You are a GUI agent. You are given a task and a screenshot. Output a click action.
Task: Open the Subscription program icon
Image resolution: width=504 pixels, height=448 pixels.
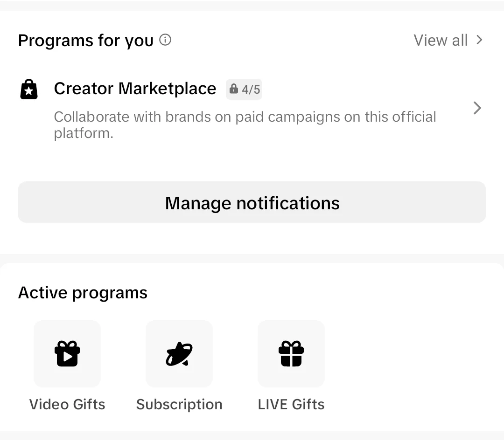pyautogui.click(x=179, y=353)
